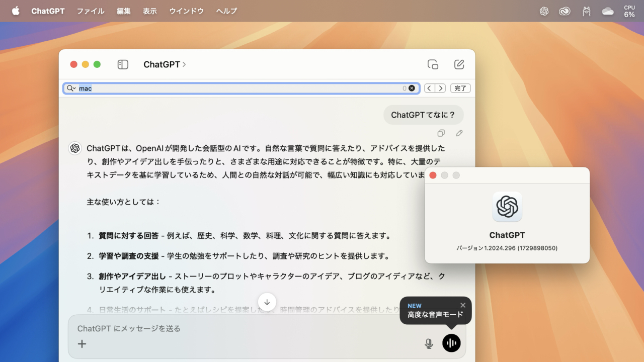Clear the search field text
The height and width of the screenshot is (362, 644).
coord(412,88)
